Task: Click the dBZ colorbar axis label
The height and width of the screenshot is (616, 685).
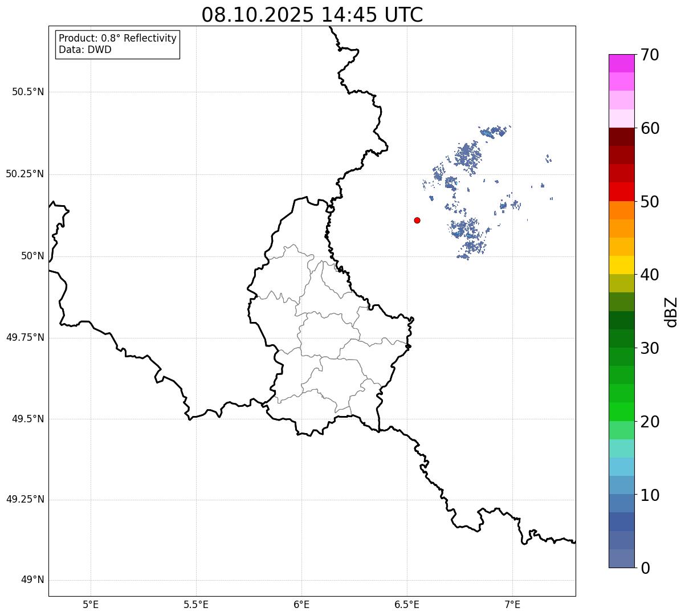Action: (x=671, y=312)
